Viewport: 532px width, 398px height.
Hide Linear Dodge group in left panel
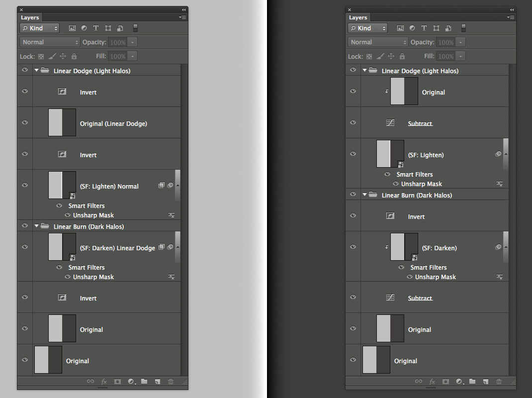[x=25, y=70]
